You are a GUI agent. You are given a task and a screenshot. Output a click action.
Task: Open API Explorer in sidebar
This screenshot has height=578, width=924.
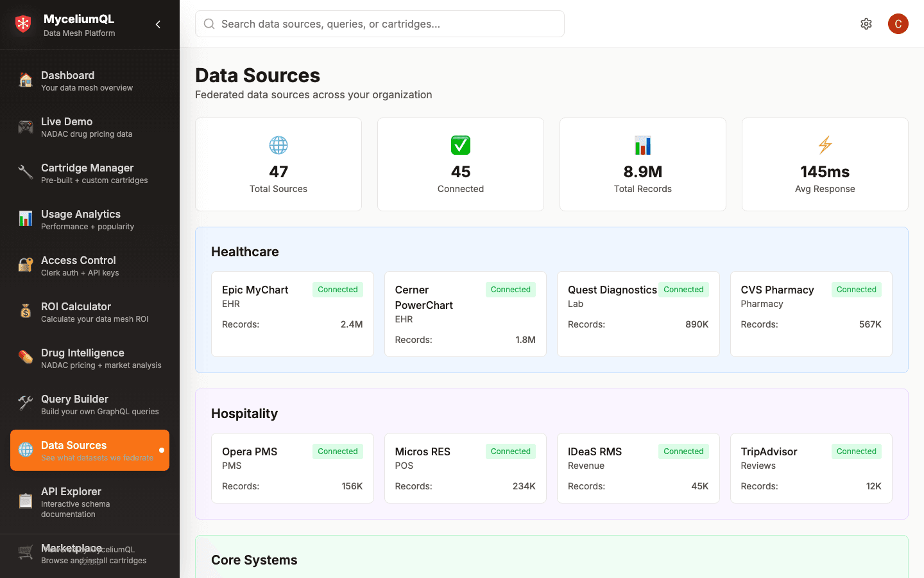(90, 502)
